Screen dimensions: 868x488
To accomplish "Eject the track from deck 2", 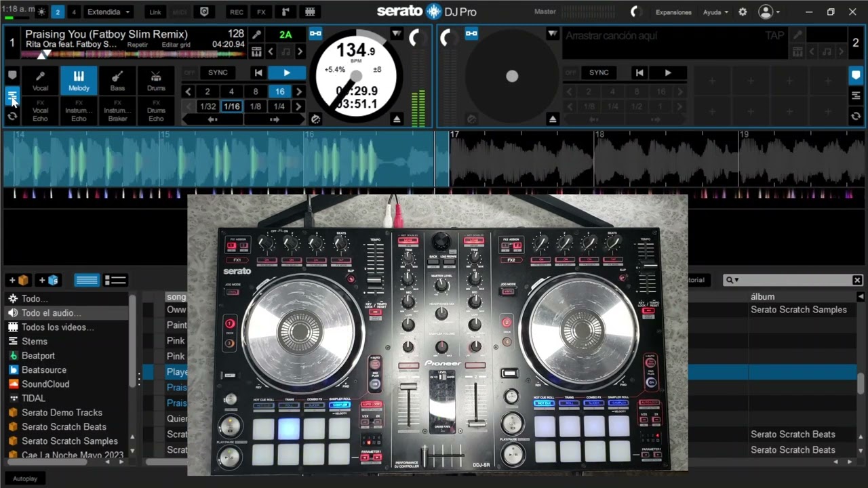I will tap(553, 119).
